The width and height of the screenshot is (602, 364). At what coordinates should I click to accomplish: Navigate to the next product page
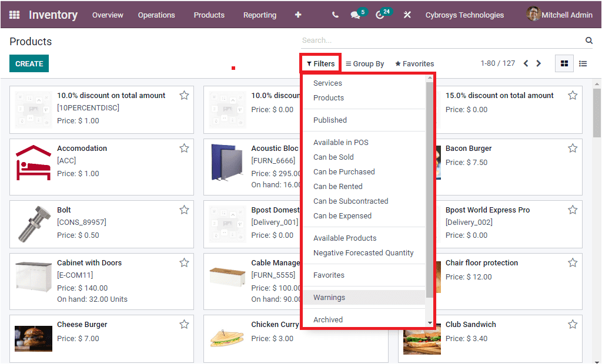539,63
